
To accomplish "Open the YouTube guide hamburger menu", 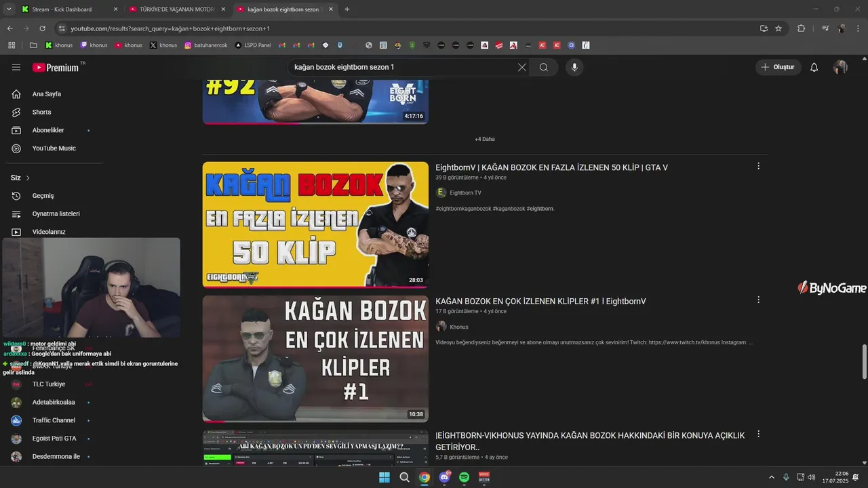I will pos(16,67).
